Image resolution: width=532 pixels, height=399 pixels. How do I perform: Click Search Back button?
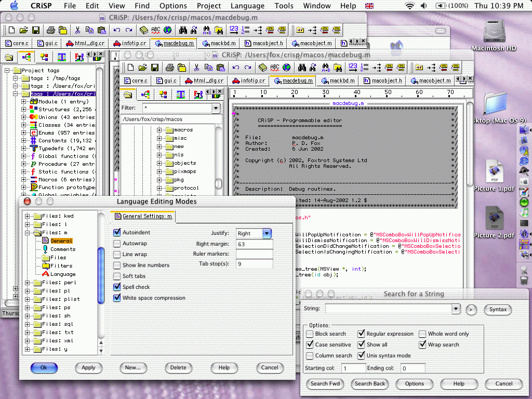[370, 384]
